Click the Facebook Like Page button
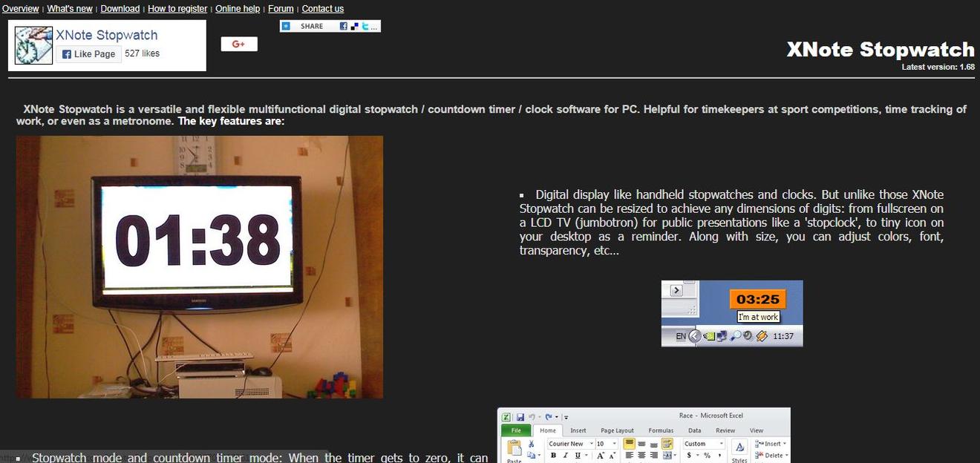The width and height of the screenshot is (980, 463). click(88, 54)
